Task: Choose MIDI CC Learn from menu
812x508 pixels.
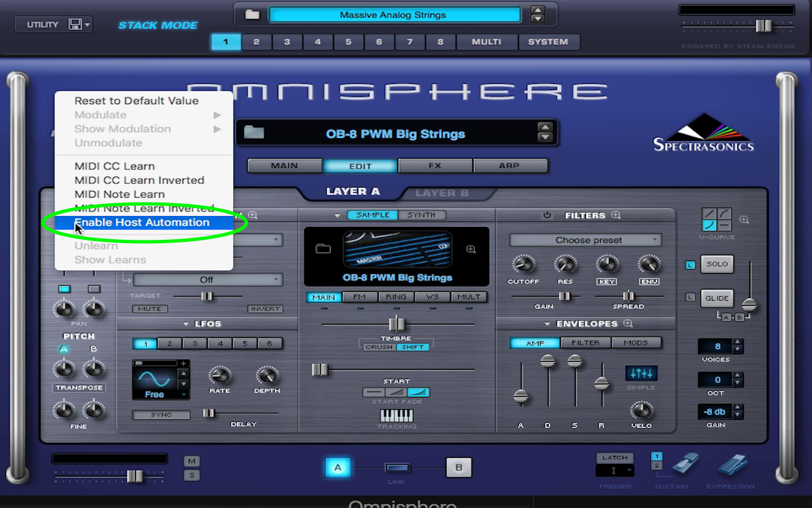Action: point(114,166)
